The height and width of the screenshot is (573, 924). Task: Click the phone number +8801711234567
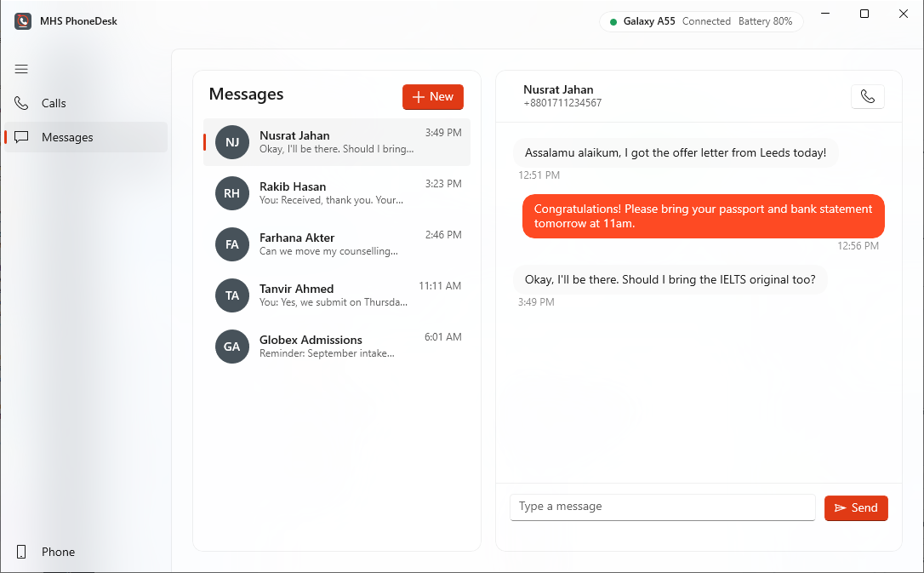(562, 103)
